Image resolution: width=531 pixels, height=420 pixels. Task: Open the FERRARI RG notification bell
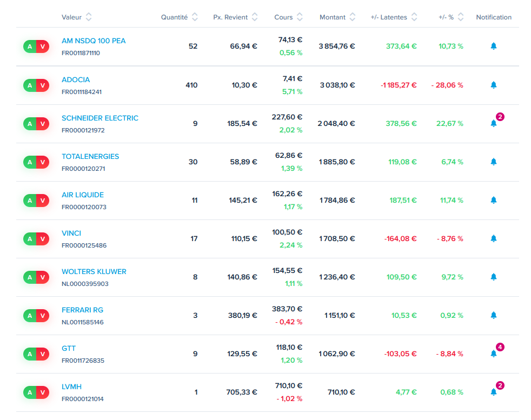click(493, 315)
